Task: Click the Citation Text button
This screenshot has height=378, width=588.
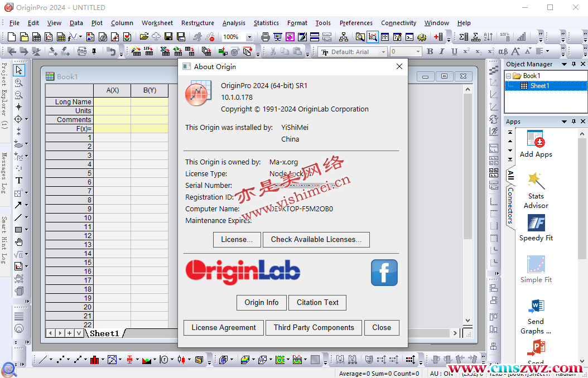Action: [317, 302]
